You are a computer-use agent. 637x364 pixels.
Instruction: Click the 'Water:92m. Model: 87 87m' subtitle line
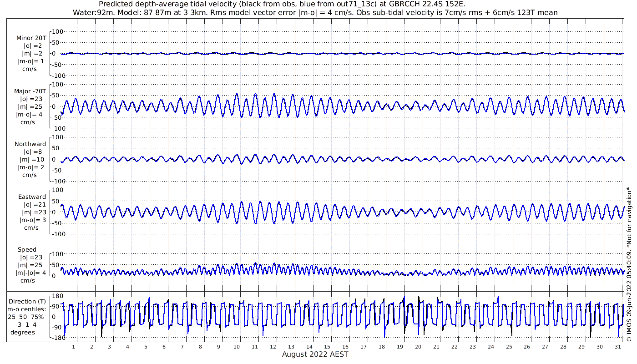coord(315,12)
